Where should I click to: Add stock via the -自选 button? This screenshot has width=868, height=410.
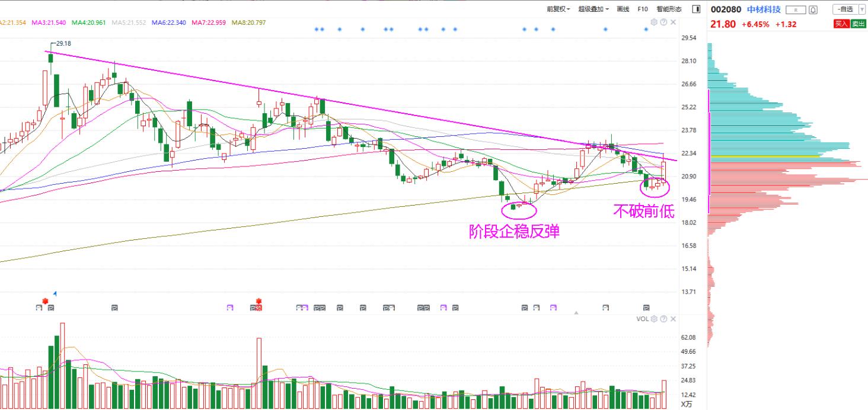coord(844,9)
